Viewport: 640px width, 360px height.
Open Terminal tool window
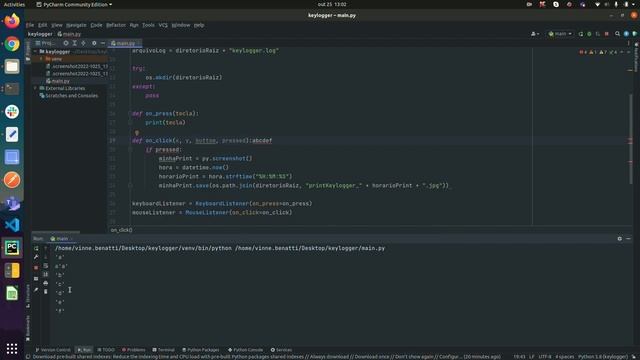(163, 350)
